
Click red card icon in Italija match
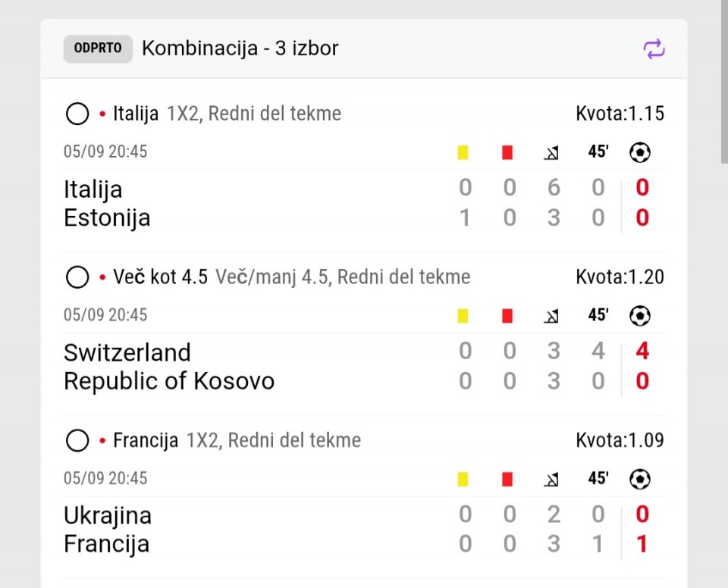pyautogui.click(x=507, y=152)
